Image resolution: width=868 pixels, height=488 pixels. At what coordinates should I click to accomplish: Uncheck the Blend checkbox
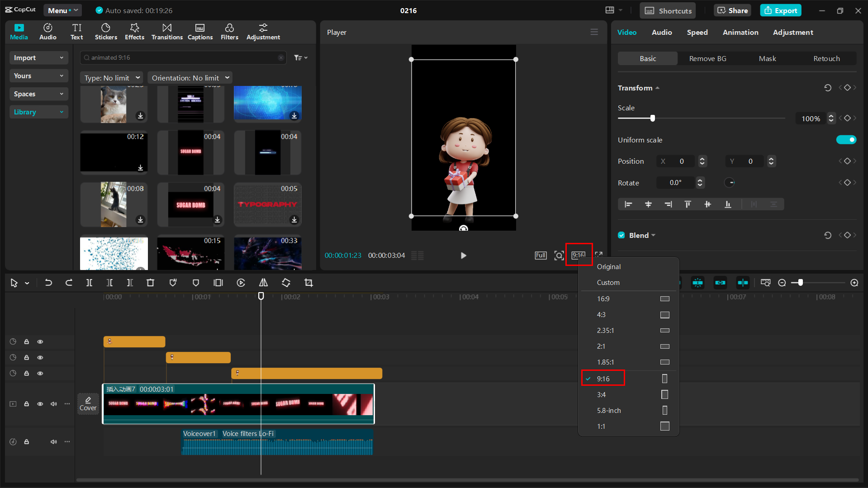(x=621, y=235)
